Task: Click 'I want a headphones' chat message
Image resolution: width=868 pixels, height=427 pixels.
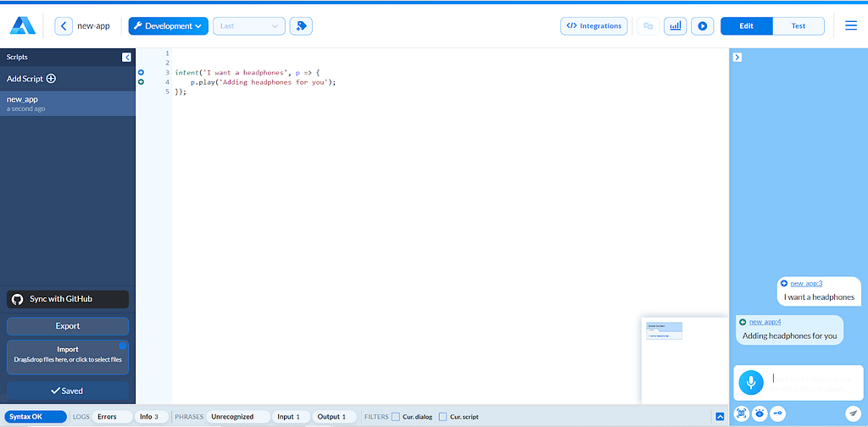Action: [x=820, y=297]
